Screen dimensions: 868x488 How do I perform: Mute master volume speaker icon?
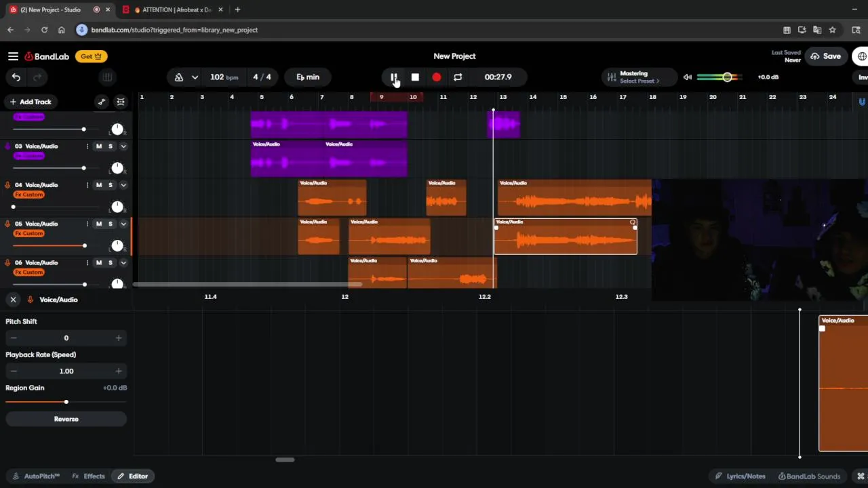click(x=688, y=77)
